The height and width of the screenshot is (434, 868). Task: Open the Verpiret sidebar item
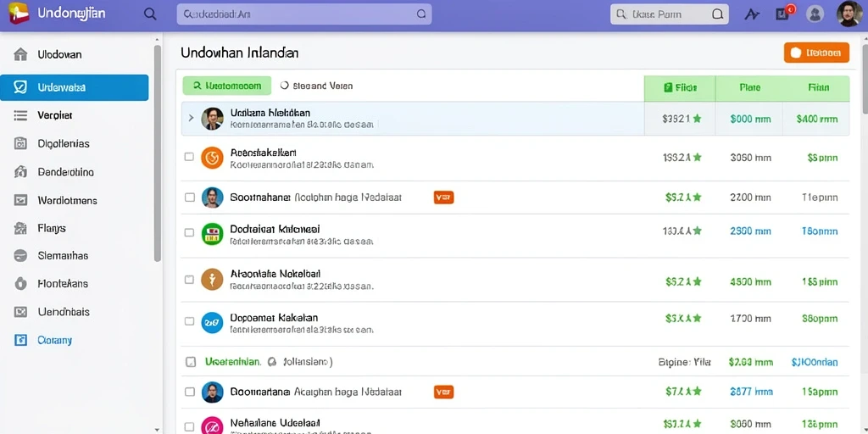pyautogui.click(x=75, y=115)
